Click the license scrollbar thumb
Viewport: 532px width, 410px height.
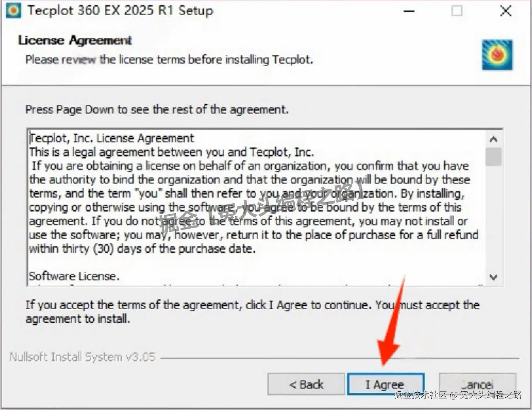[494, 157]
